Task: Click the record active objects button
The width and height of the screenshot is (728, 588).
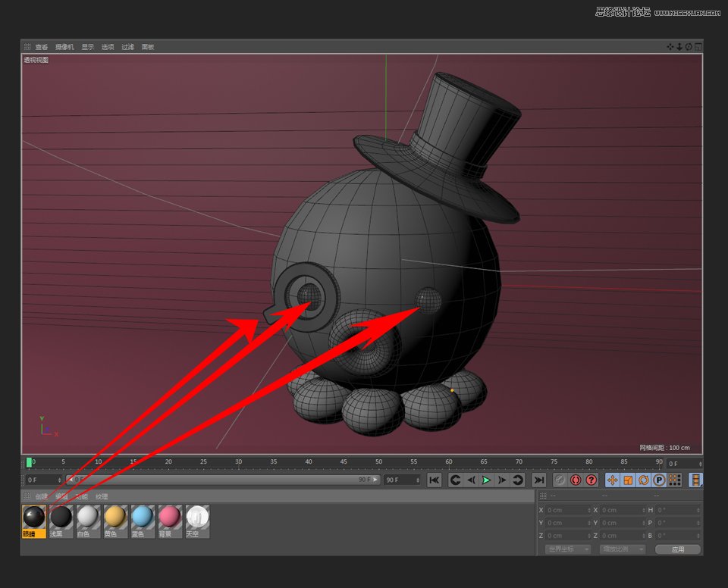Action: click(x=560, y=480)
